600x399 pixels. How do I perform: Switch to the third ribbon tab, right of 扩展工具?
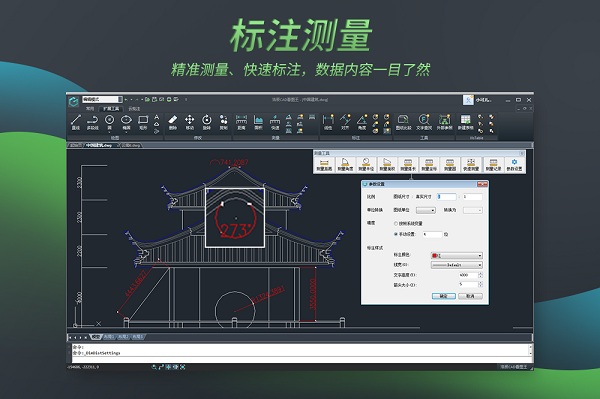134,109
